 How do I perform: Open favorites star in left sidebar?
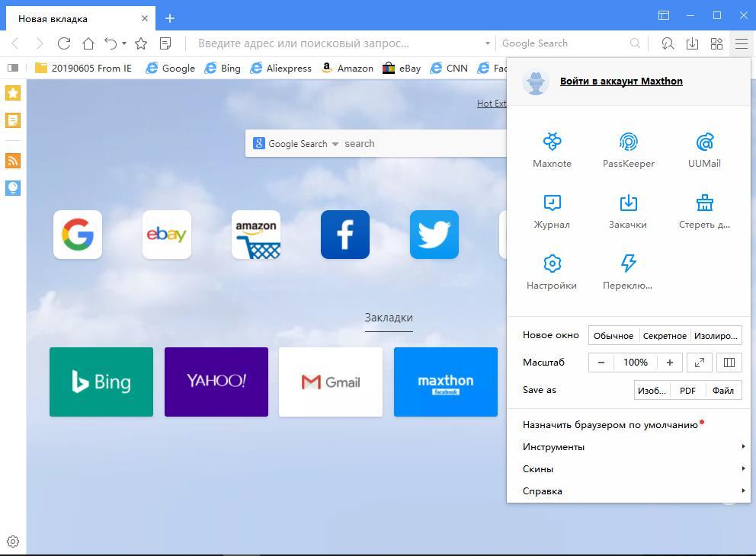[x=13, y=92]
